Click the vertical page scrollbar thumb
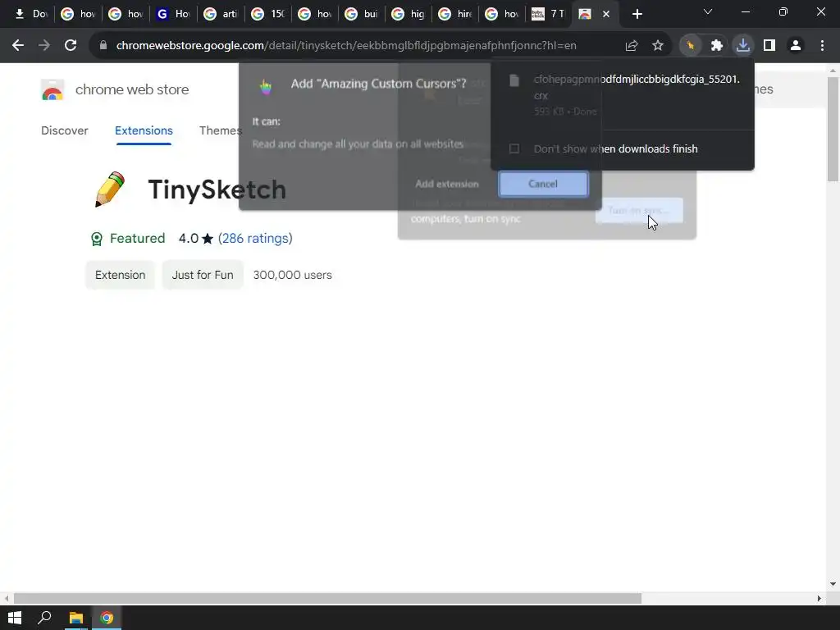 pos(833,129)
